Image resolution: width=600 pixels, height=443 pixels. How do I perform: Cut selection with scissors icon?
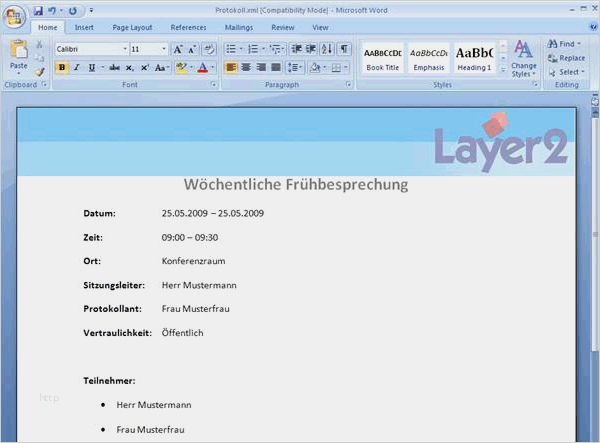39,45
